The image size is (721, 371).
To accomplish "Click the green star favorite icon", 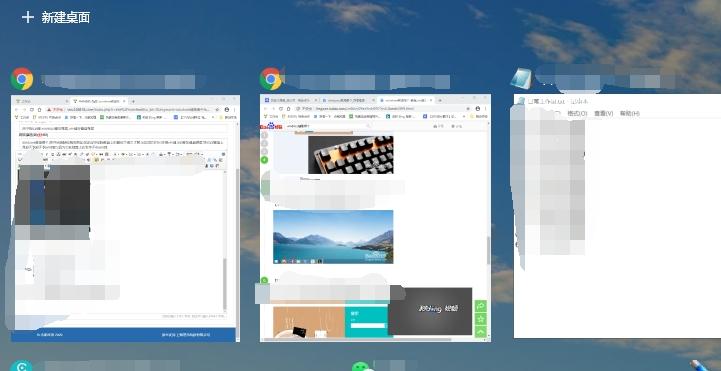I will pyautogui.click(x=481, y=319).
